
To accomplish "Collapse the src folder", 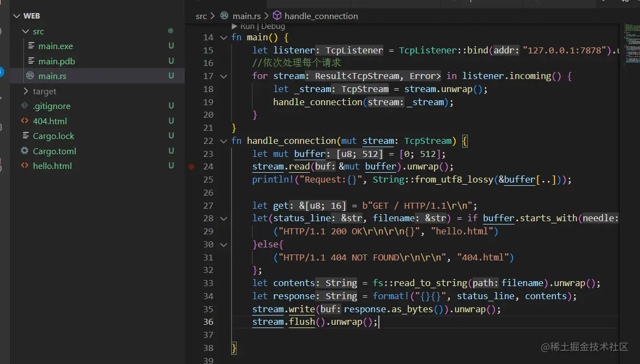I will pos(26,31).
